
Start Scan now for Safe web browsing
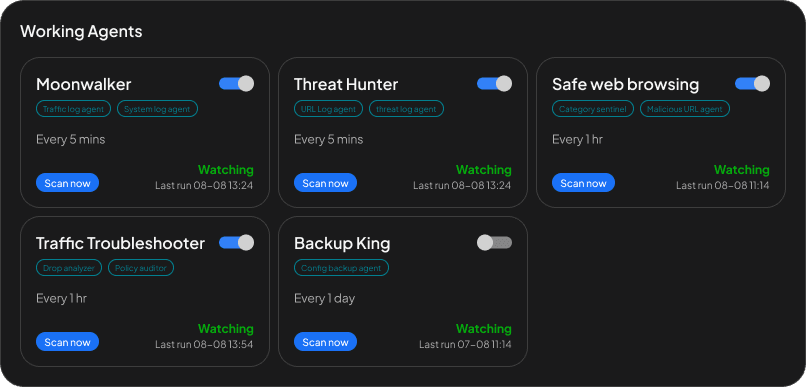(583, 183)
